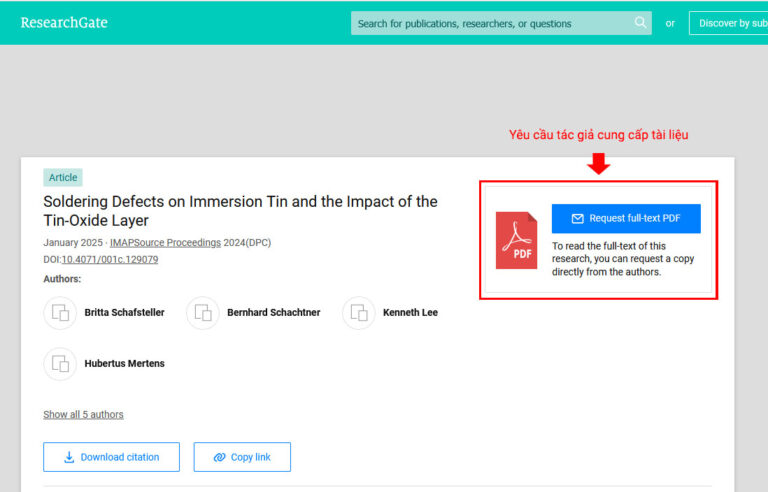
Task: Click Hubertus Mertens avatar icon
Action: point(60,364)
